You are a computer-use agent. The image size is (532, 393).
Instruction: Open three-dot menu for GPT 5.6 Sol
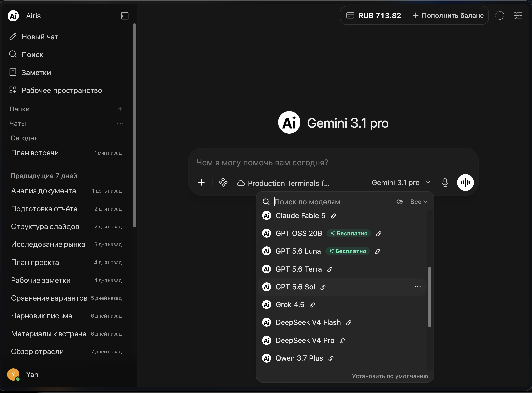tap(418, 287)
